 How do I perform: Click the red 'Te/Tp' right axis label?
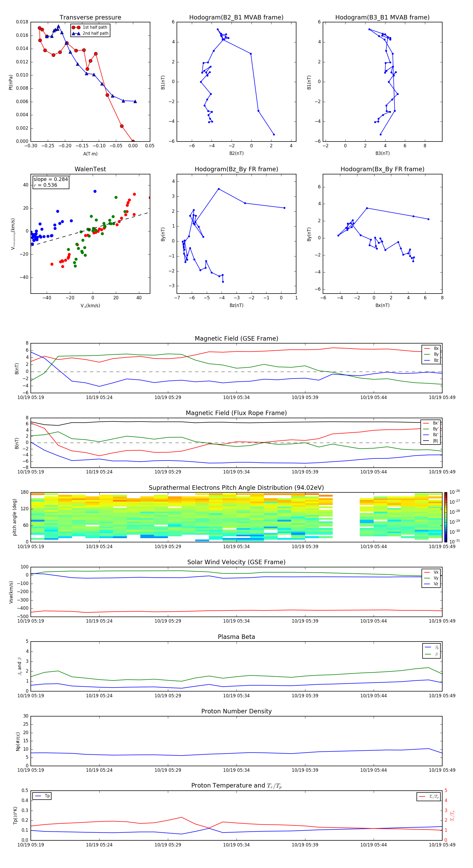click(x=452, y=815)
